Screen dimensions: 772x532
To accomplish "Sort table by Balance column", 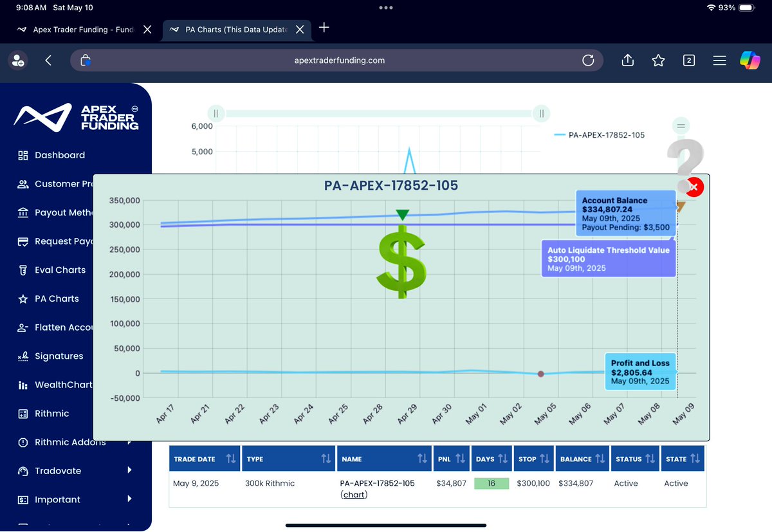I will click(582, 459).
